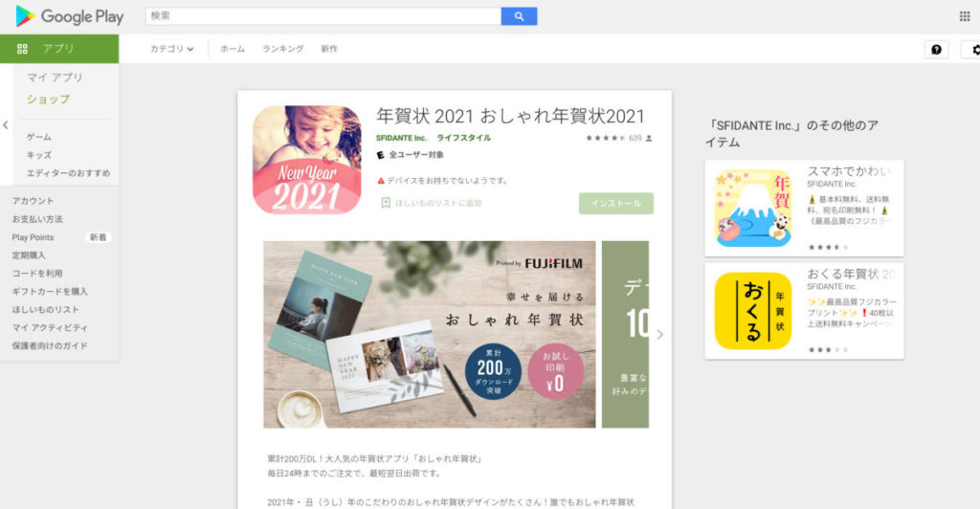Open the settings gear icon
980x509 pixels.
[x=974, y=50]
